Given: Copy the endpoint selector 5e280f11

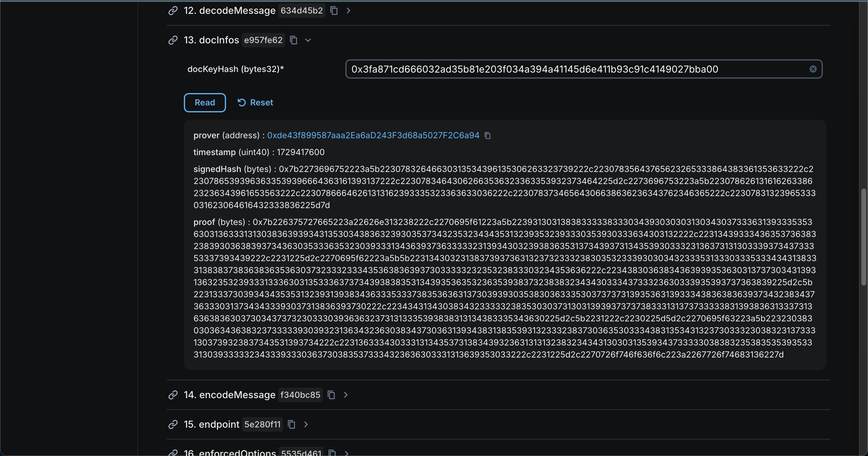Looking at the screenshot, I should pyautogui.click(x=291, y=424).
